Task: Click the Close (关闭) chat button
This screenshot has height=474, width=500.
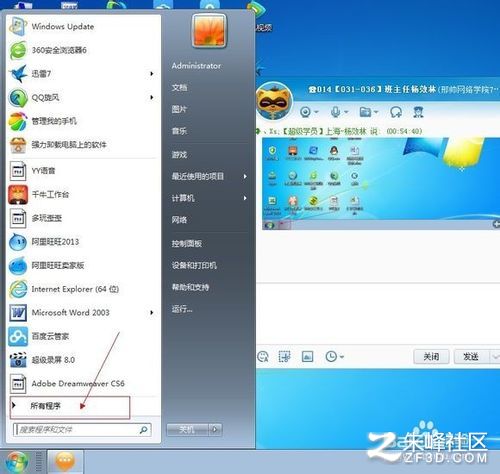Action: pos(431,357)
